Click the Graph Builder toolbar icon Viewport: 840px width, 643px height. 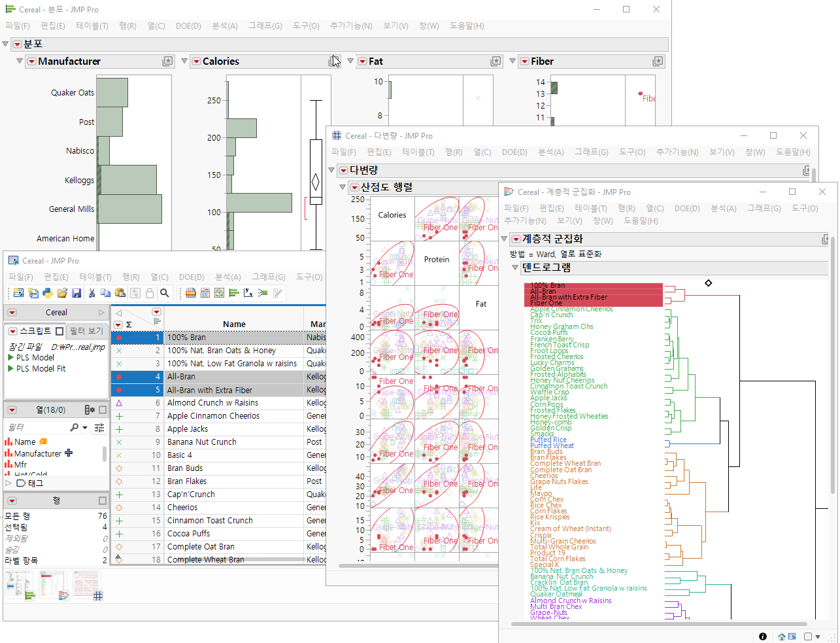coord(219,293)
